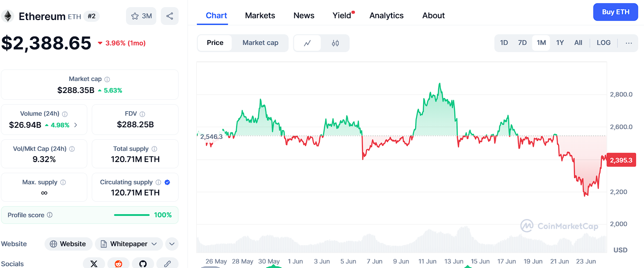The image size is (644, 268).
Task: Open the GitHub social link
Action: click(143, 264)
